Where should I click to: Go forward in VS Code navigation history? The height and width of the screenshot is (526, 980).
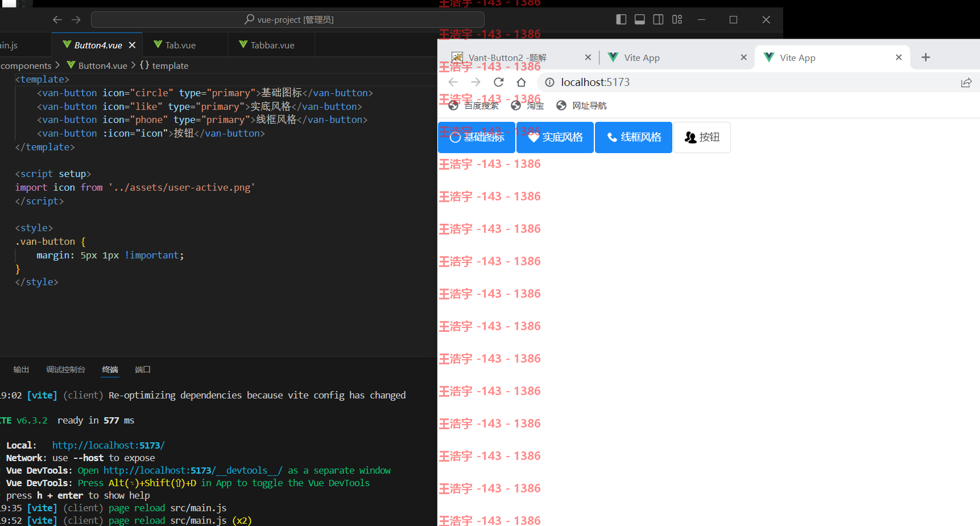click(76, 19)
